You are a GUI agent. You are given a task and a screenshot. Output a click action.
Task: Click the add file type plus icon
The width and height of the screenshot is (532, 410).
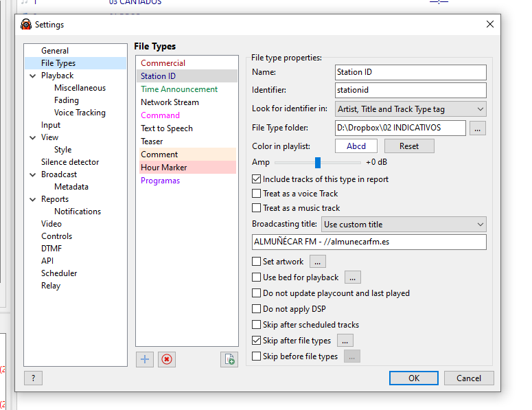pos(145,359)
